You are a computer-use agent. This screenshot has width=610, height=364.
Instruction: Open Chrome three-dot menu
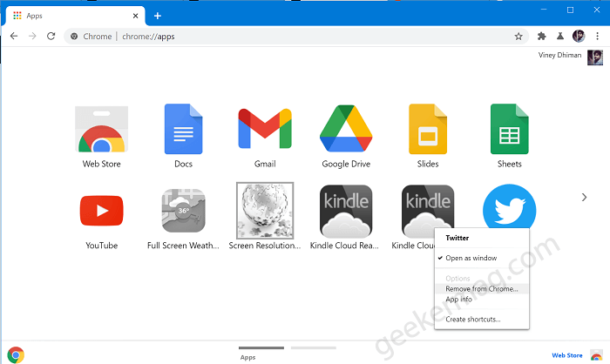pos(598,37)
